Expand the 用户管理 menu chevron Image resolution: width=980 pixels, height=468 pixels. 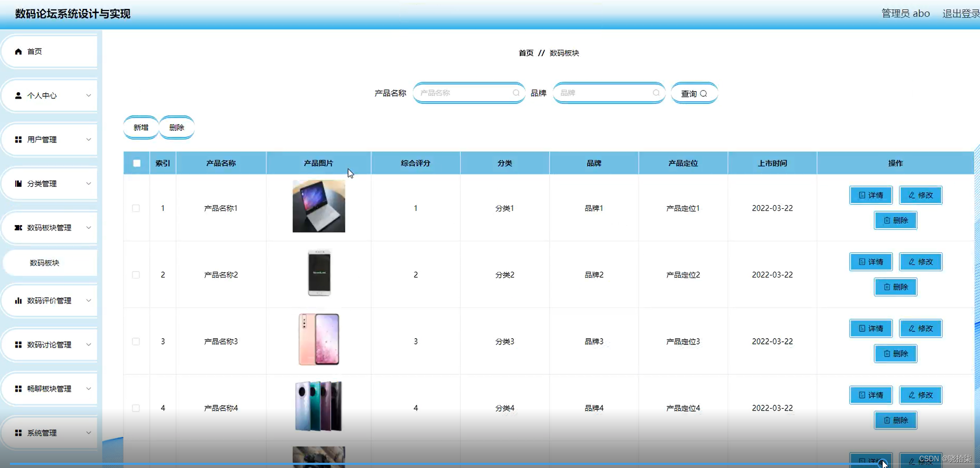pos(88,139)
